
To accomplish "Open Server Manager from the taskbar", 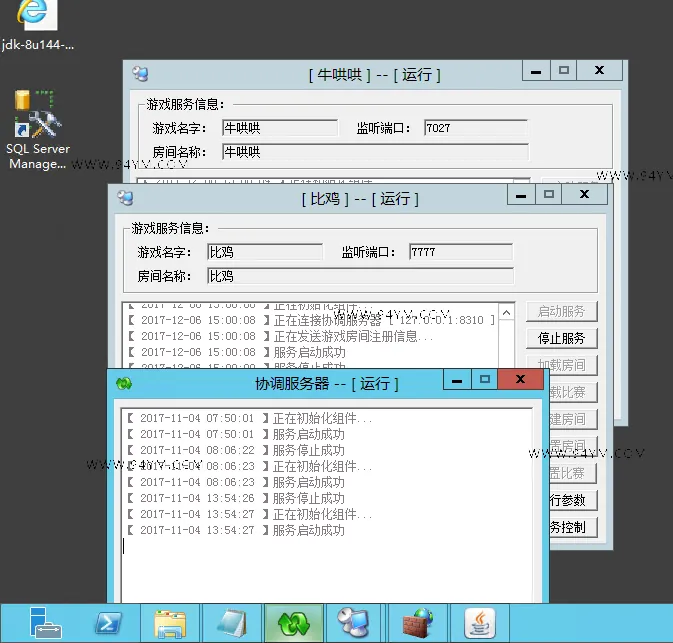I will pos(45,622).
